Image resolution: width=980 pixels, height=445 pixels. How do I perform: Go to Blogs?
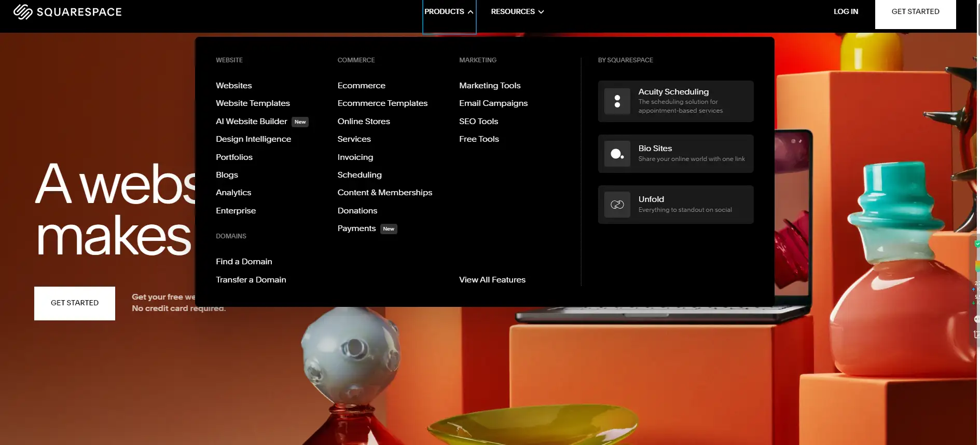(x=227, y=175)
